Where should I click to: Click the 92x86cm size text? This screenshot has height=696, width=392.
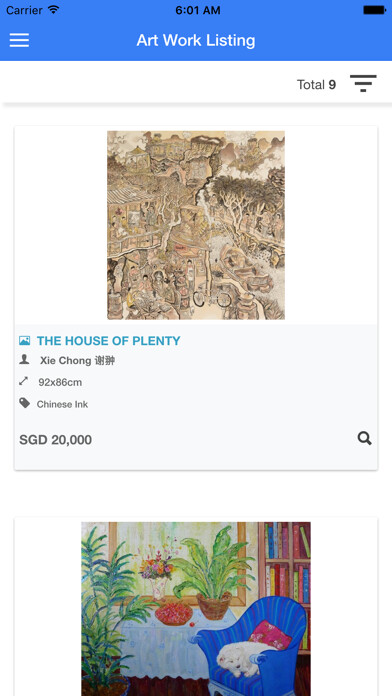pyautogui.click(x=60, y=382)
